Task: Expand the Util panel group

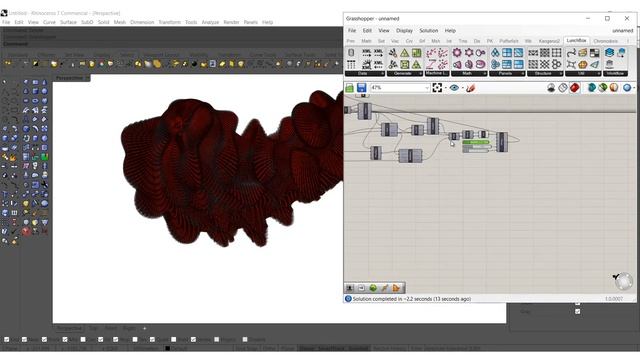Action: click(583, 73)
